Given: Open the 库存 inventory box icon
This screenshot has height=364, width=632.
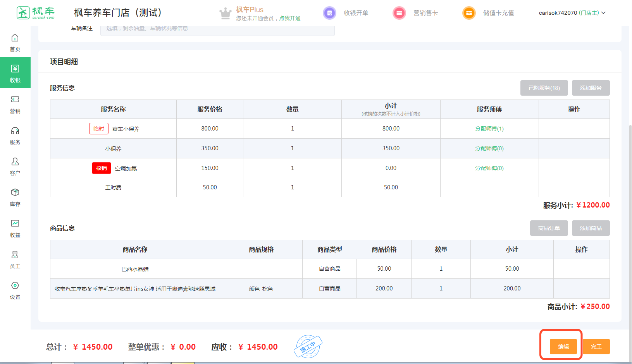Looking at the screenshot, I should click(x=15, y=193).
